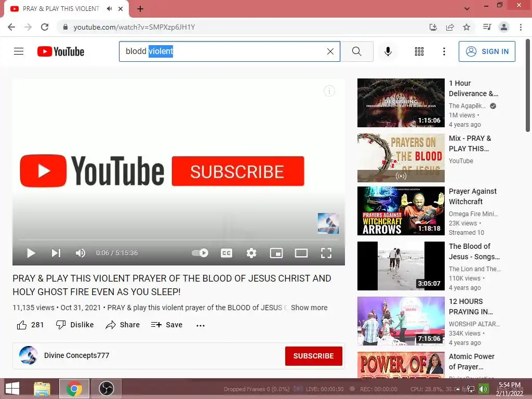The width and height of the screenshot is (532, 399).
Task: Enable miniplayer mode
Action: tap(276, 253)
